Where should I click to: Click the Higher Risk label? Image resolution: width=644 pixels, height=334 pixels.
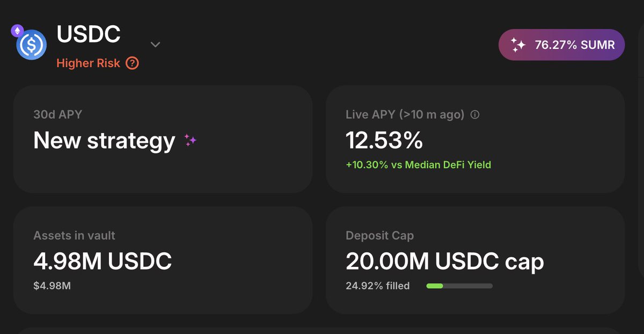pos(89,63)
